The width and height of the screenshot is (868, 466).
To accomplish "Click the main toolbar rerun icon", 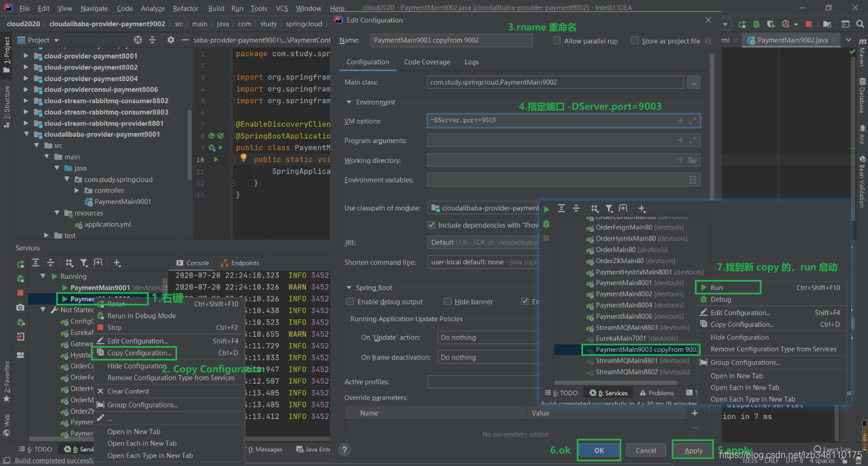I will click(x=742, y=24).
